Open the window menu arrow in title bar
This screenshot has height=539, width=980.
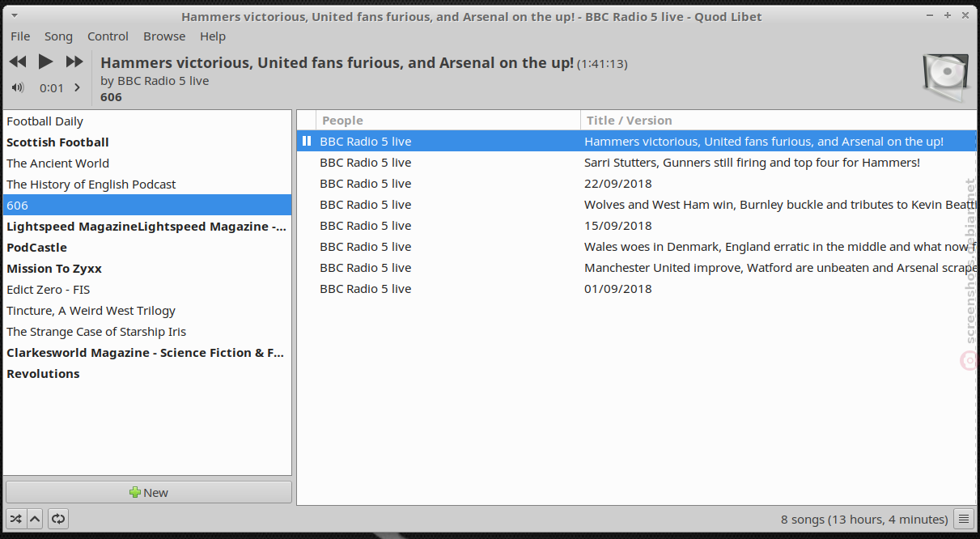(x=15, y=16)
